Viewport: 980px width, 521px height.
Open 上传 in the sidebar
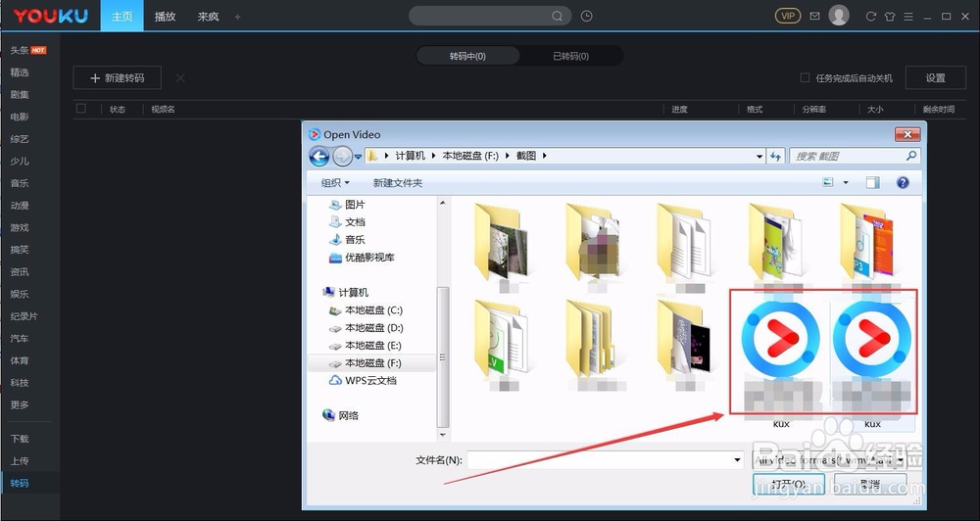click(x=20, y=460)
